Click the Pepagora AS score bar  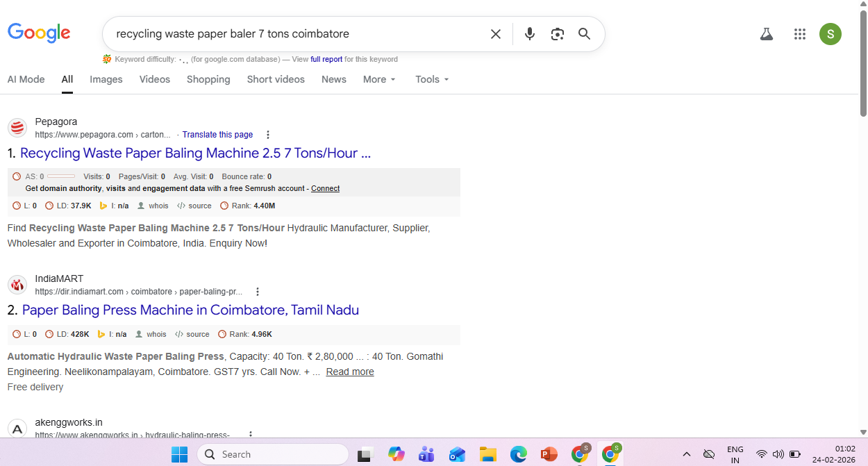61,176
